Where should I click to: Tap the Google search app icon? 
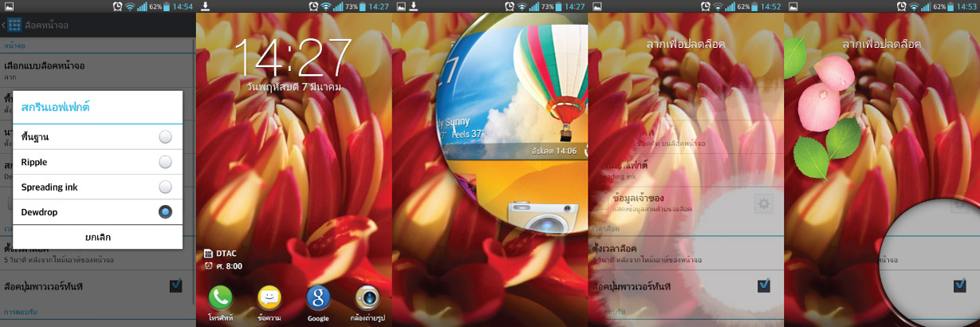tap(318, 297)
